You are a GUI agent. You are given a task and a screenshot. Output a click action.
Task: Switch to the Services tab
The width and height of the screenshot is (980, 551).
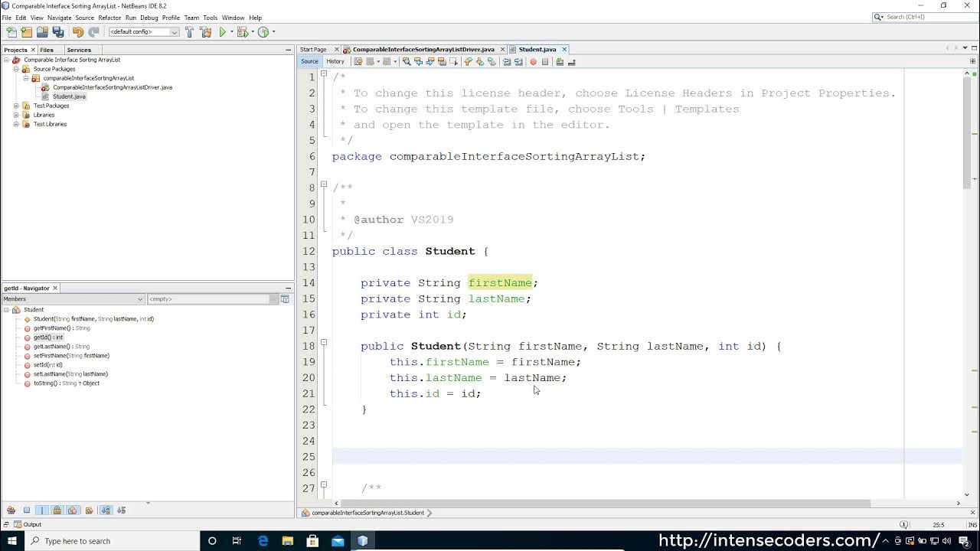pos(79,50)
